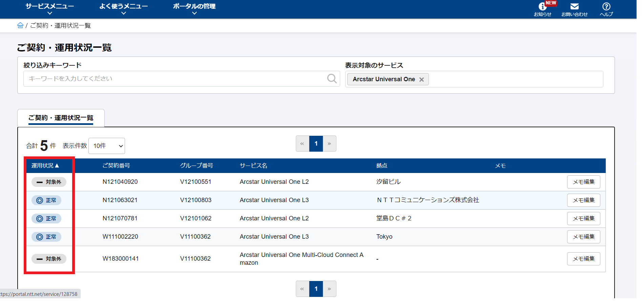Remove the Arcstar Universal One filter tag
Image resolution: width=644 pixels, height=304 pixels.
pyautogui.click(x=421, y=80)
